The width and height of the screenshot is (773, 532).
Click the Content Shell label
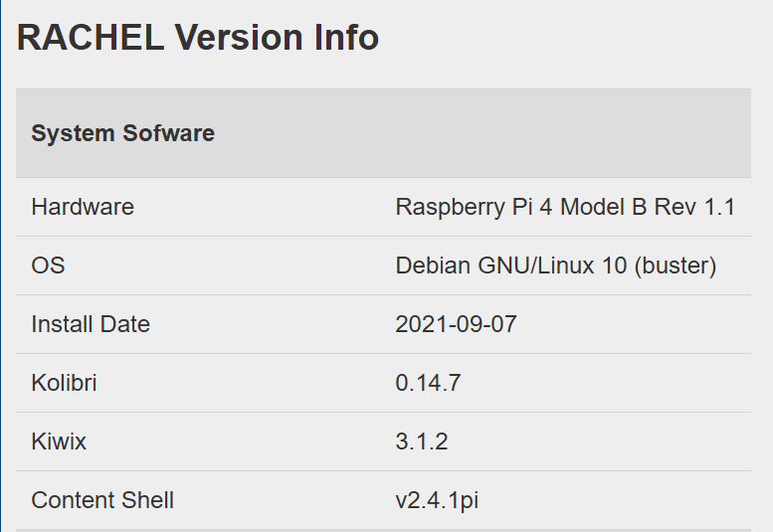click(x=102, y=500)
